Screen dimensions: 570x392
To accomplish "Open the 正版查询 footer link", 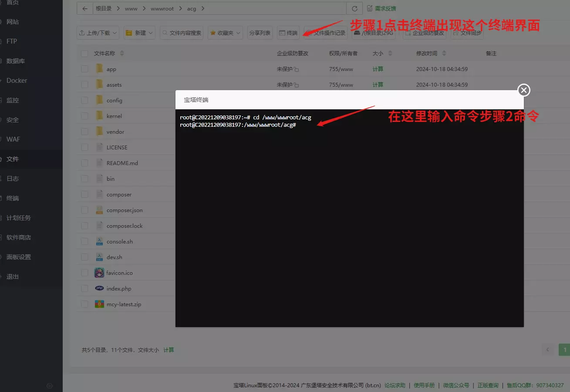I will click(488, 385).
